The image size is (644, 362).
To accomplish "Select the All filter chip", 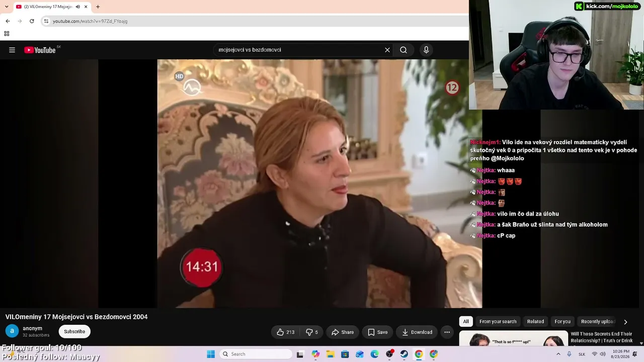I will [466, 321].
